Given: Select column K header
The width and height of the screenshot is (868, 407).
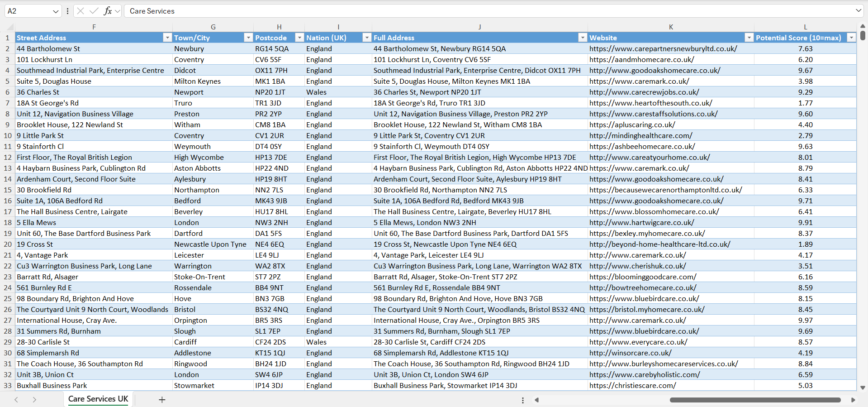Looking at the screenshot, I should (x=671, y=27).
